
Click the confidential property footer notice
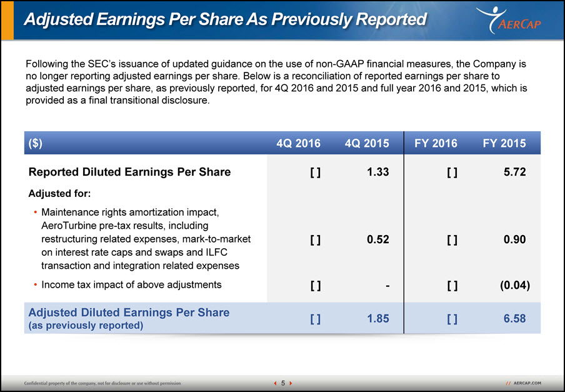click(x=102, y=383)
